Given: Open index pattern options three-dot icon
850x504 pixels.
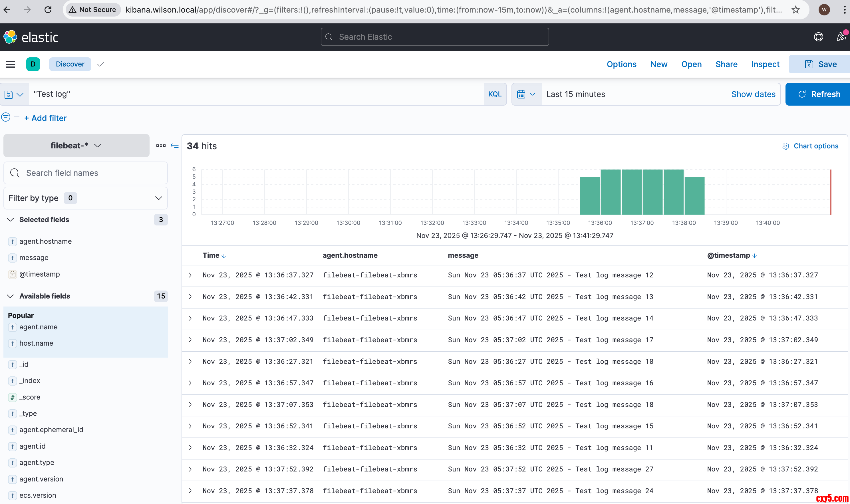Looking at the screenshot, I should [161, 145].
